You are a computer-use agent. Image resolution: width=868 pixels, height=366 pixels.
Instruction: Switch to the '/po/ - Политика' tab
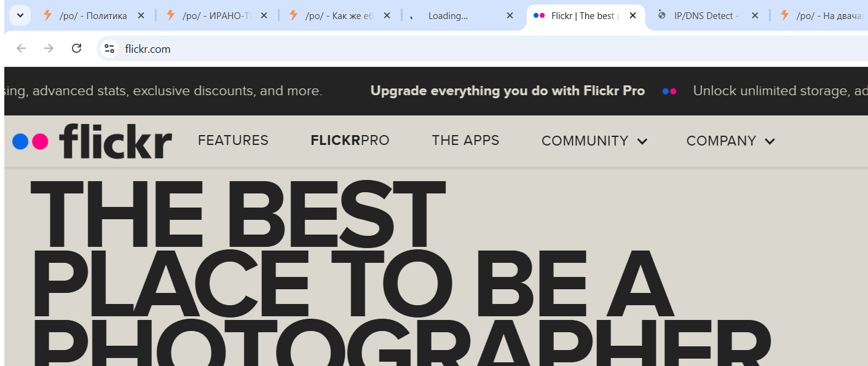click(93, 15)
